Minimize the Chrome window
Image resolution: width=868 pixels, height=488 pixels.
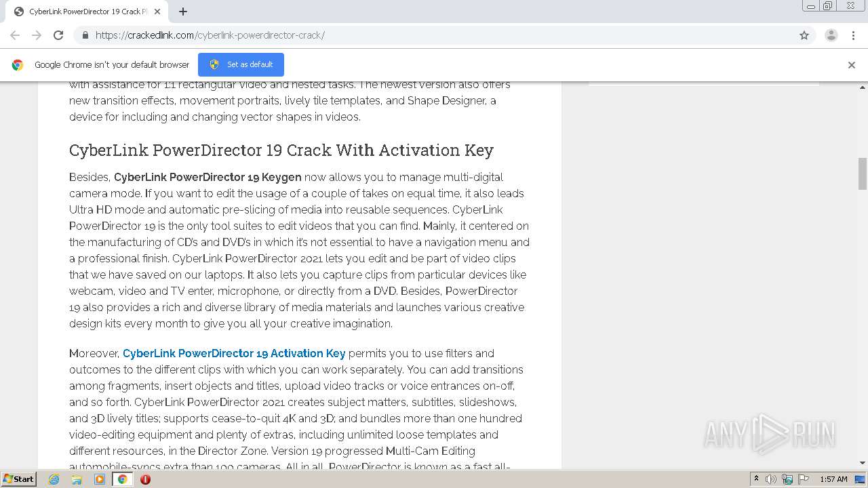click(x=810, y=6)
